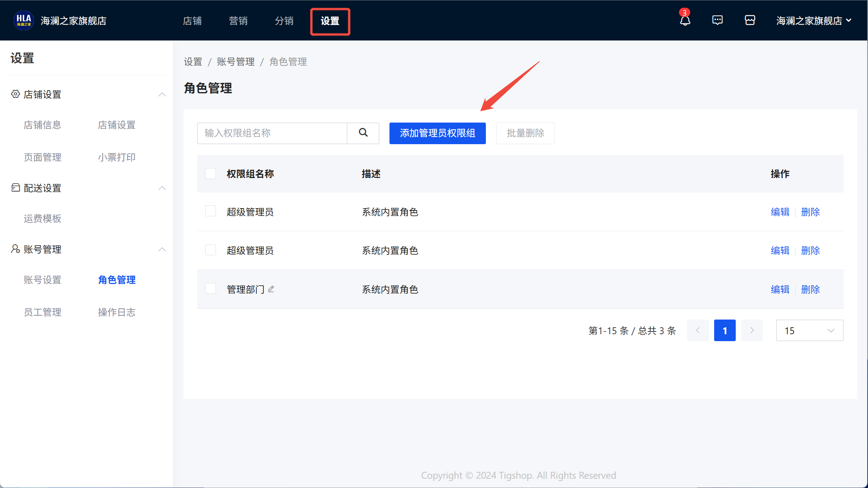Screen dimensions: 868x488
Task: Collapse the 账号管理 sidebar section
Action: coord(162,249)
